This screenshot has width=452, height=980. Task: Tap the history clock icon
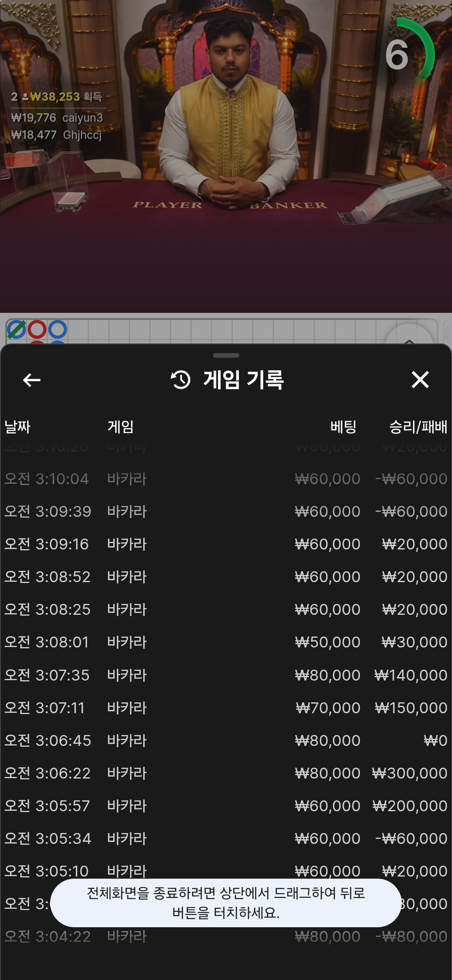pos(181,380)
